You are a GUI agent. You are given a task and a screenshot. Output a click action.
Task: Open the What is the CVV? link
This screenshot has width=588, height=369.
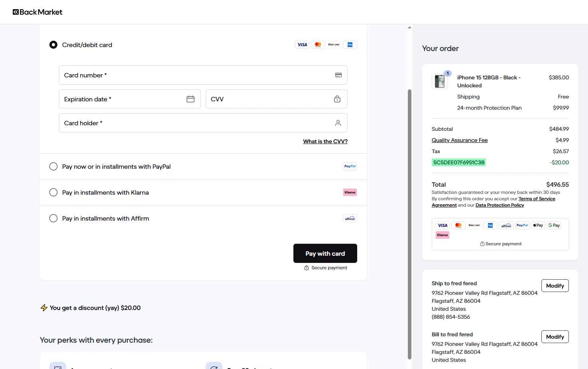coord(325,141)
